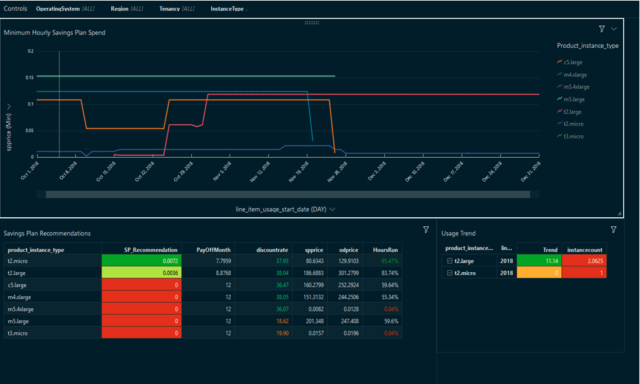
Task: Open filter icon on Minimum Hourly Savings chart
Action: pos(602,29)
